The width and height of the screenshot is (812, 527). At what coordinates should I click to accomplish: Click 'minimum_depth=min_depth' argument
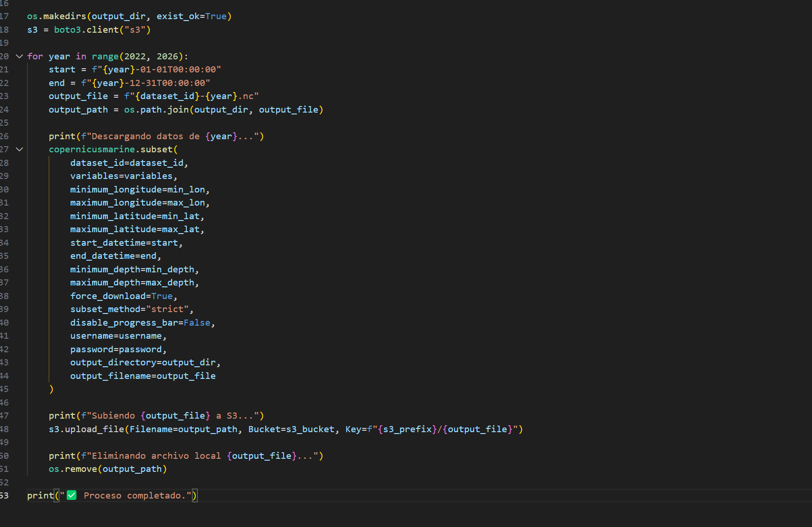click(x=132, y=269)
